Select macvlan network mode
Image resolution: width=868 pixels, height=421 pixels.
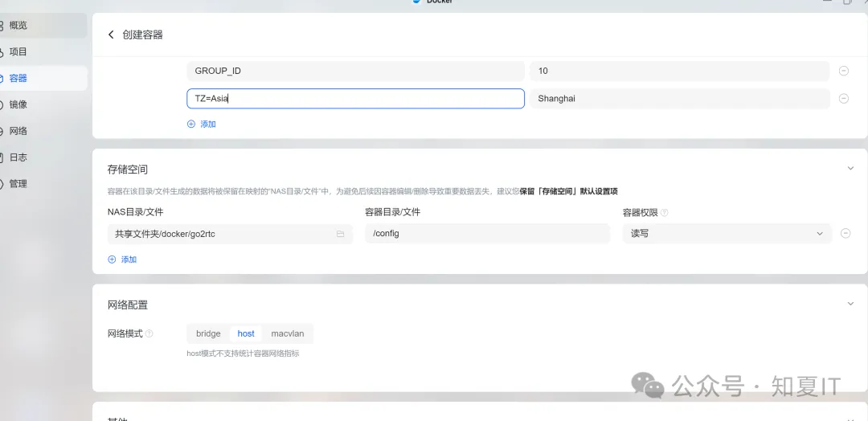(287, 333)
